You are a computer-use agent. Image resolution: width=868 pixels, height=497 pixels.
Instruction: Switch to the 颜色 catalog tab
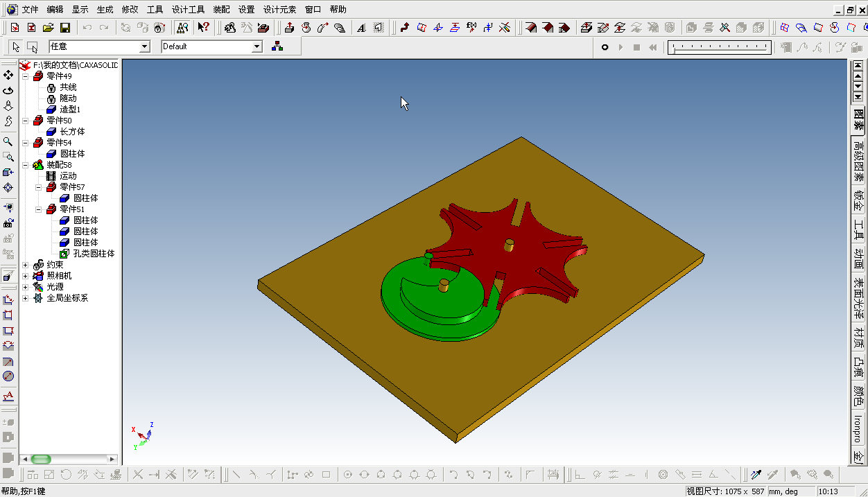point(858,395)
